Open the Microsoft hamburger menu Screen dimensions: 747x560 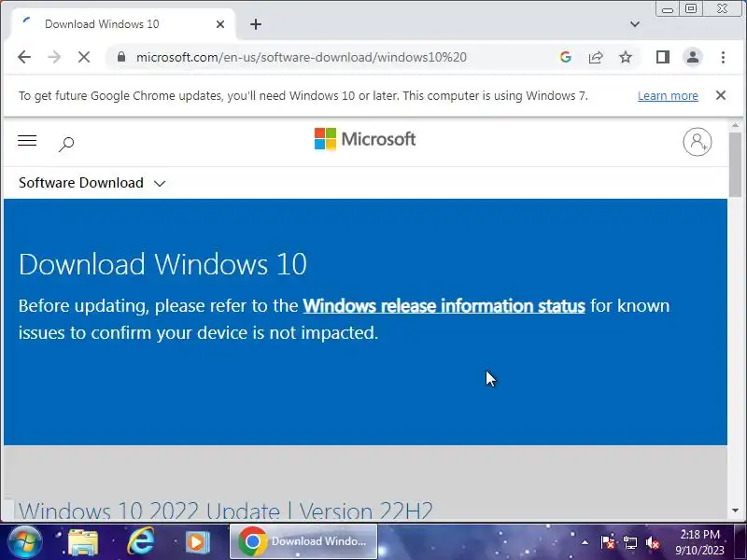pyautogui.click(x=27, y=141)
